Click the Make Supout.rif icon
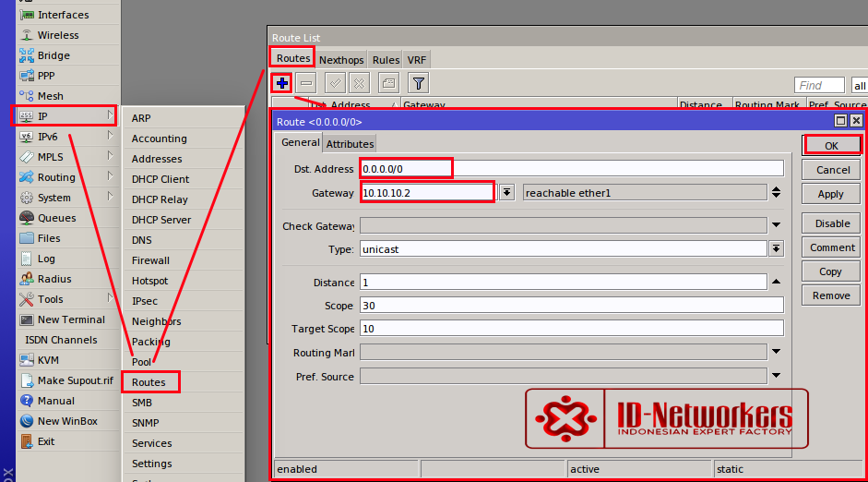 27,380
